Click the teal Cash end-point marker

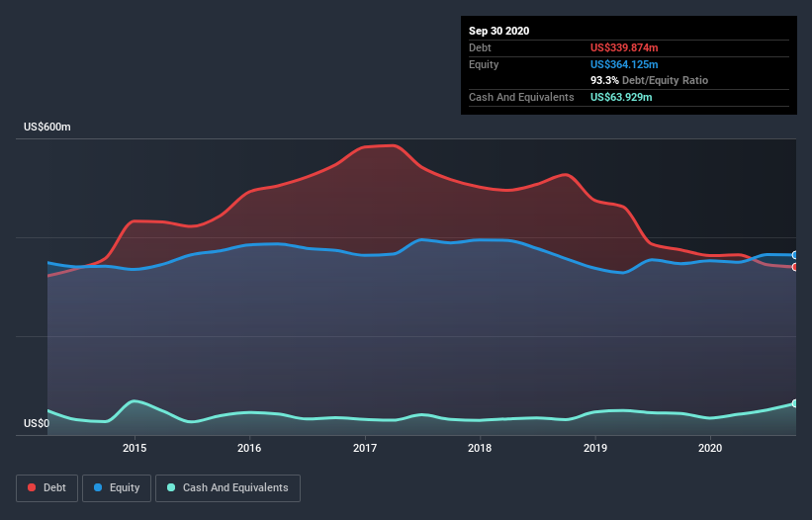[795, 403]
